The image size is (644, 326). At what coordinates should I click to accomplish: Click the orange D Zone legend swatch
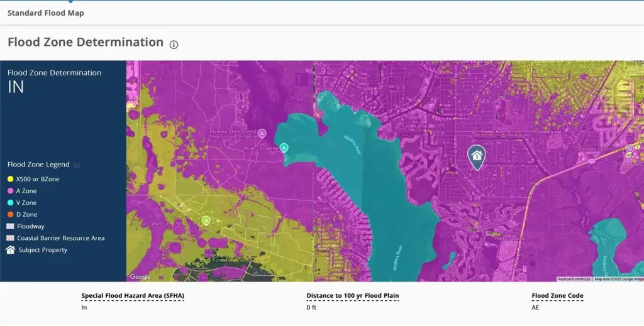(x=10, y=215)
